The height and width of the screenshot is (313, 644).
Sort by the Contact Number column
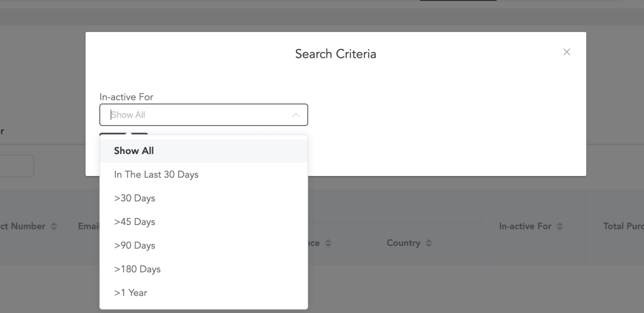[x=54, y=226]
